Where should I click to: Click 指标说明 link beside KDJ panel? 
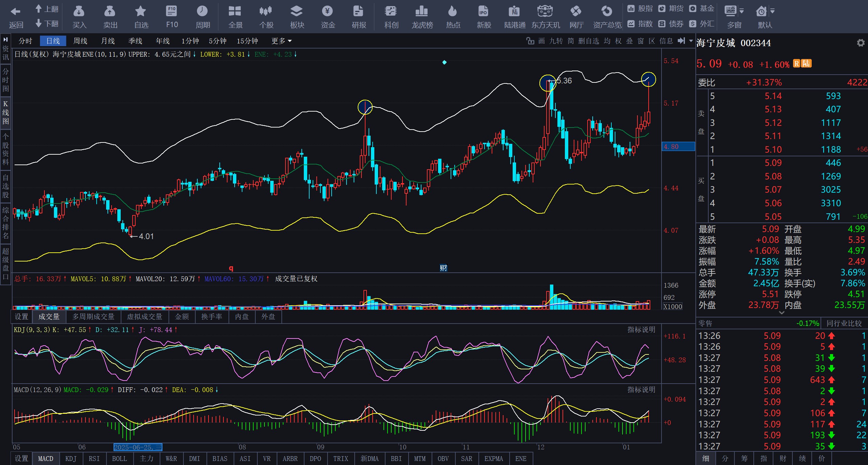pos(641,330)
